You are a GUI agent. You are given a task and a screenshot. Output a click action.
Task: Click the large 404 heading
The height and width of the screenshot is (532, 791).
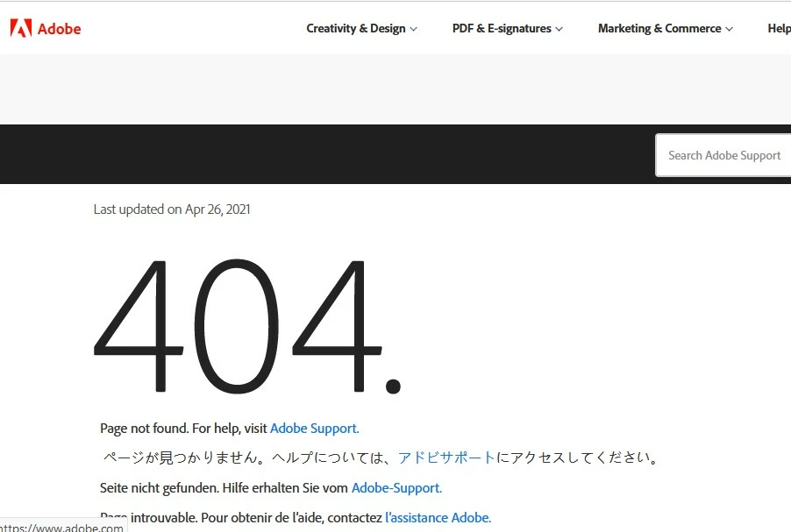coord(247,326)
